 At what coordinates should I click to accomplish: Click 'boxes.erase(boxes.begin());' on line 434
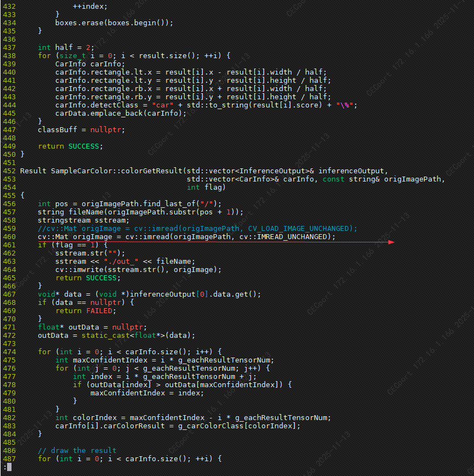pyautogui.click(x=115, y=23)
